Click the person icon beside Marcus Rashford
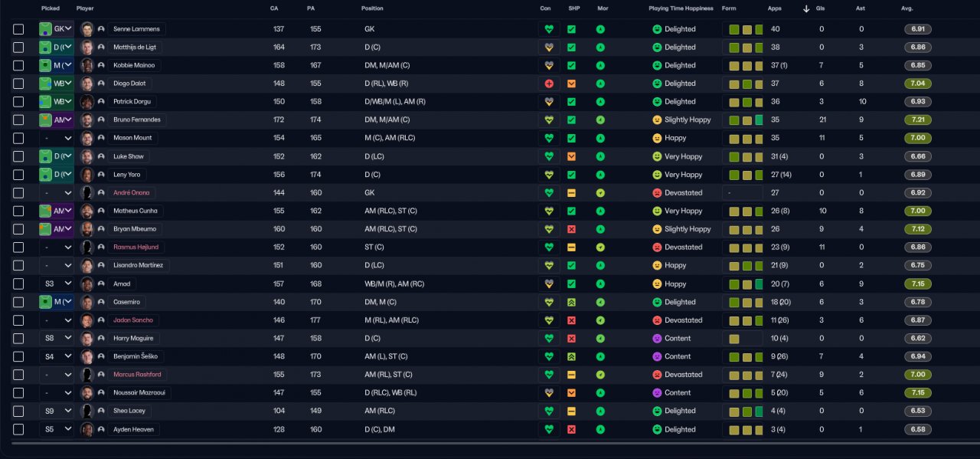The image size is (980, 459). tap(101, 375)
